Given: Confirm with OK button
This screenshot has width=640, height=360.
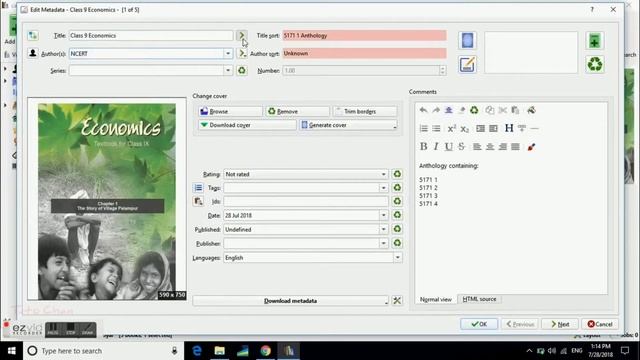Looking at the screenshot, I should [479, 324].
